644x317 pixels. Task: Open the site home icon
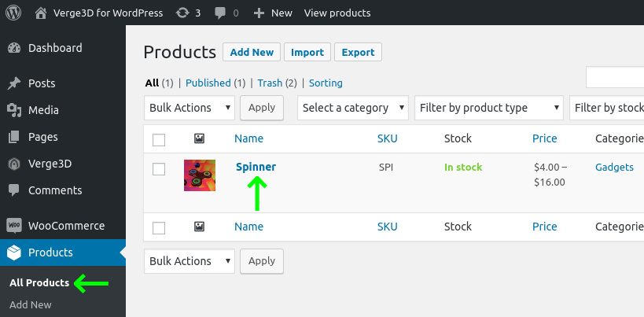(x=41, y=13)
